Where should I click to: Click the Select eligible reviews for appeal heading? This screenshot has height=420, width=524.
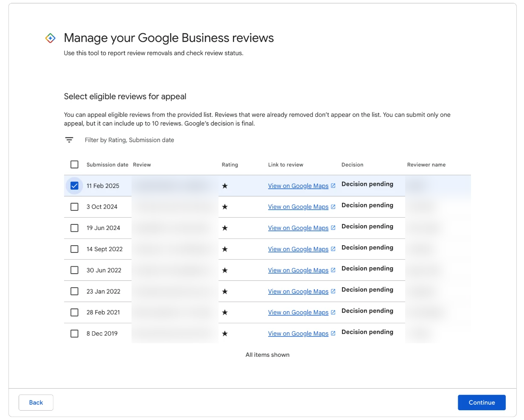(125, 97)
